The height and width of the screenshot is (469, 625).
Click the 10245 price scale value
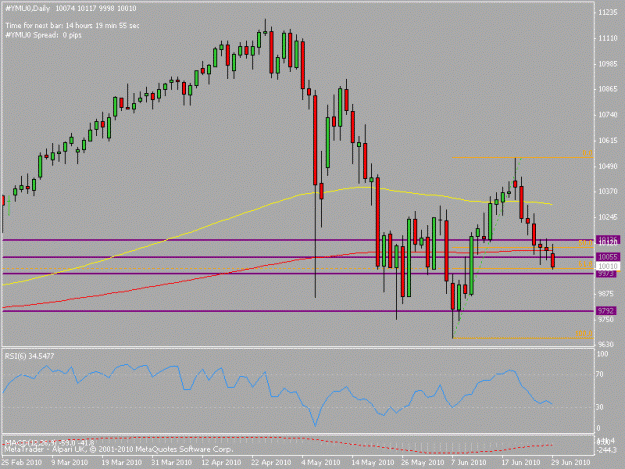tap(607, 217)
